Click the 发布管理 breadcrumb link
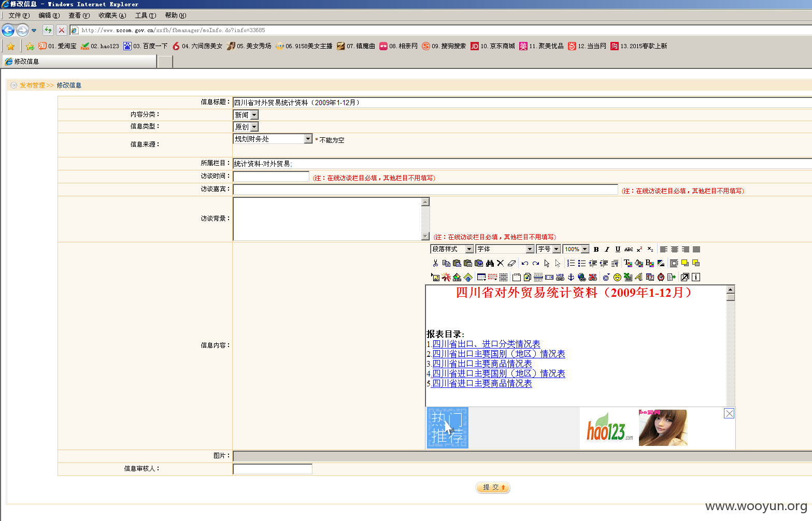This screenshot has width=812, height=521. tap(32, 85)
